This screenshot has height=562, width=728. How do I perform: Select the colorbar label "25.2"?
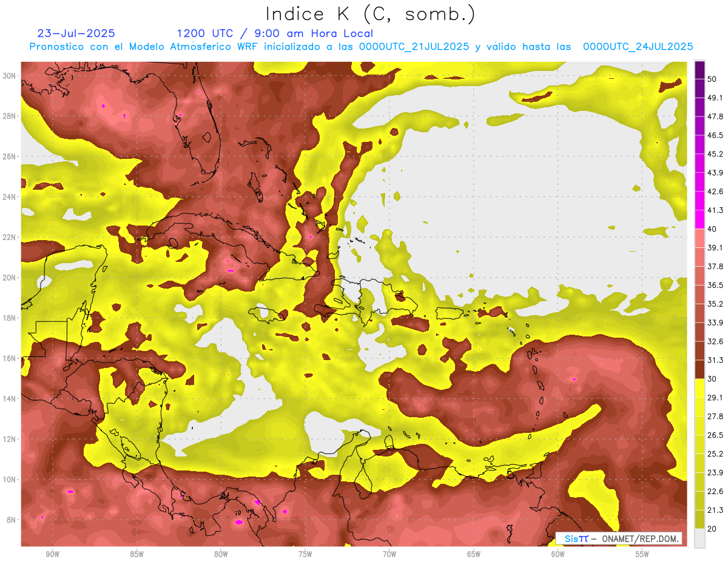[x=715, y=454]
